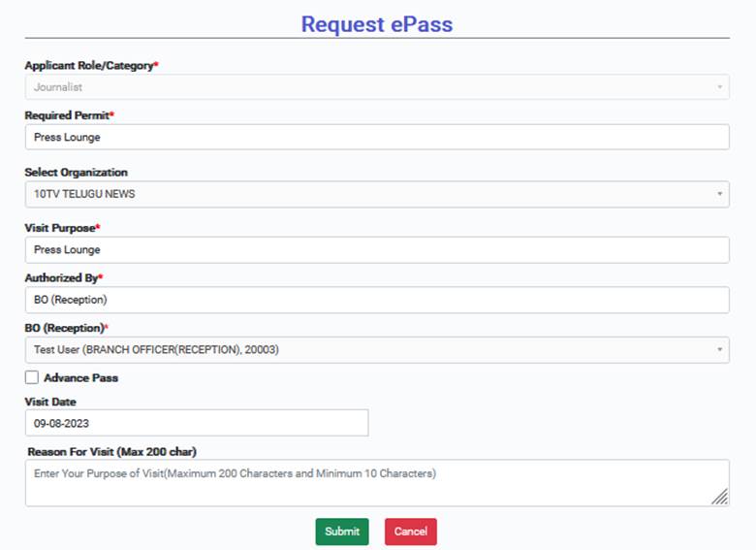Click the Visit Purpose field
The height and width of the screenshot is (550, 756).
pos(377,250)
